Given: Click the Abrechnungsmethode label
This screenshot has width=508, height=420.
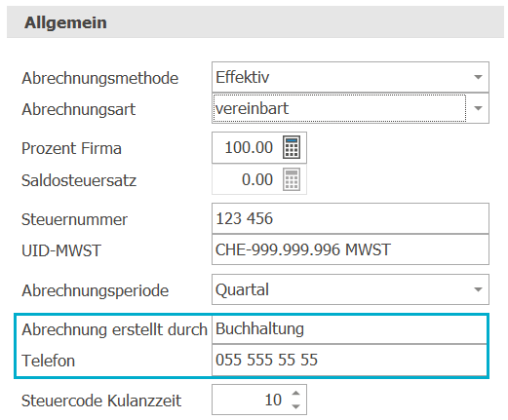Looking at the screenshot, I should 100,78.
